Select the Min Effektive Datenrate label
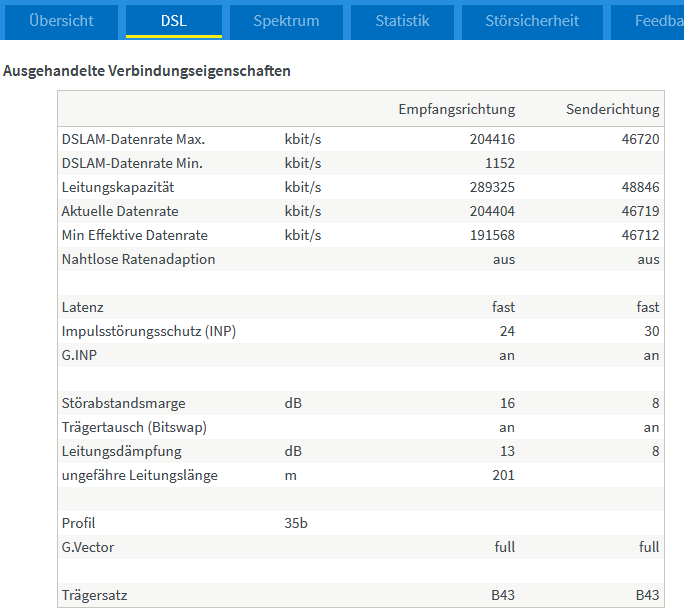The width and height of the screenshot is (684, 612). 134,235
